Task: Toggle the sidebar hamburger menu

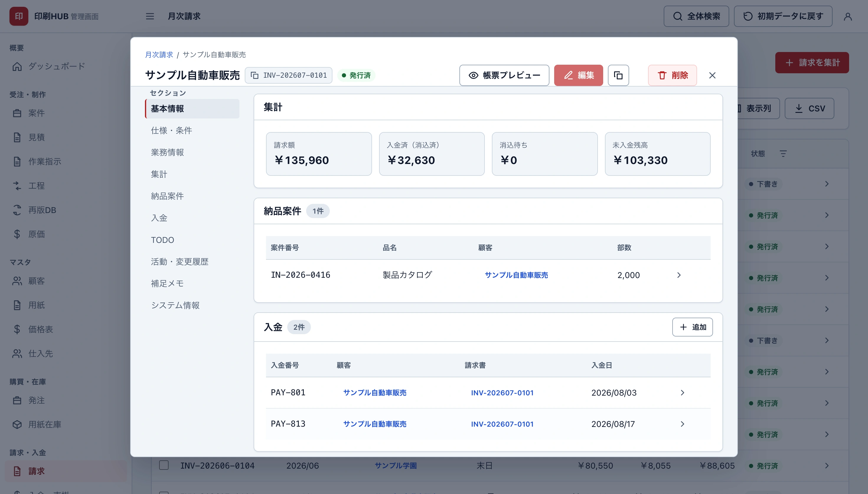Action: click(x=150, y=16)
